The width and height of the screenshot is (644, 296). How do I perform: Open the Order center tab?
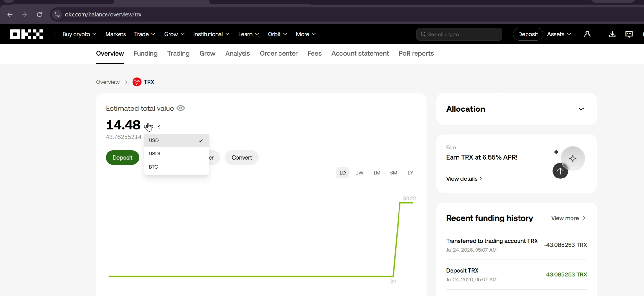(279, 53)
